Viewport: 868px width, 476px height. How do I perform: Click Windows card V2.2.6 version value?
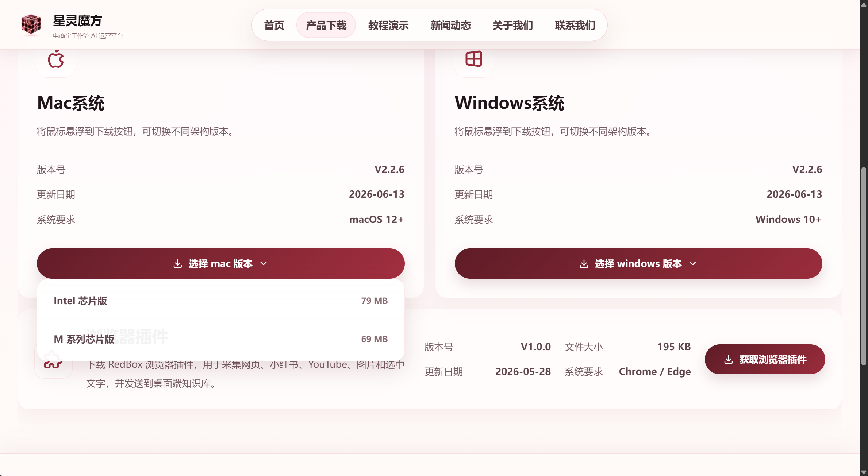pyautogui.click(x=807, y=170)
